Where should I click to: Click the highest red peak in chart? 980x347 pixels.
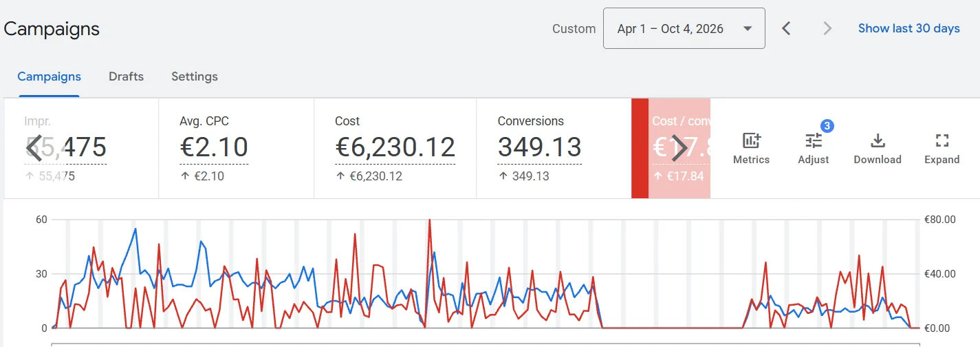point(430,221)
